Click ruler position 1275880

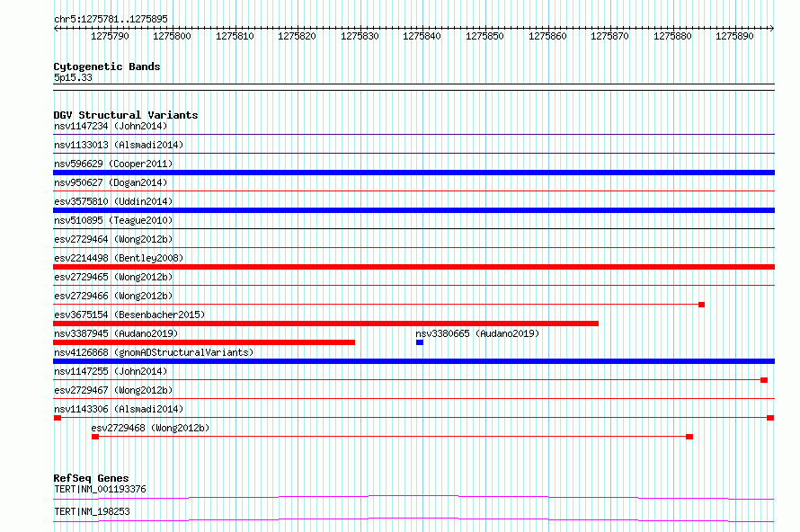[673, 36]
